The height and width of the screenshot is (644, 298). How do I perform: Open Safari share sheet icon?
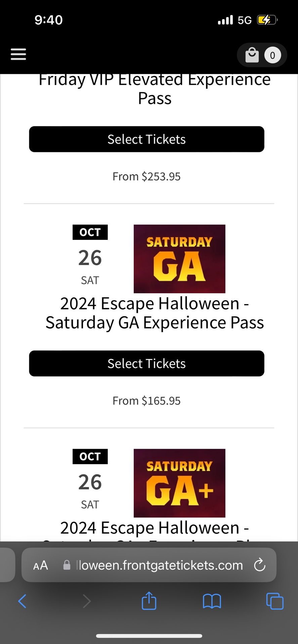(149, 601)
